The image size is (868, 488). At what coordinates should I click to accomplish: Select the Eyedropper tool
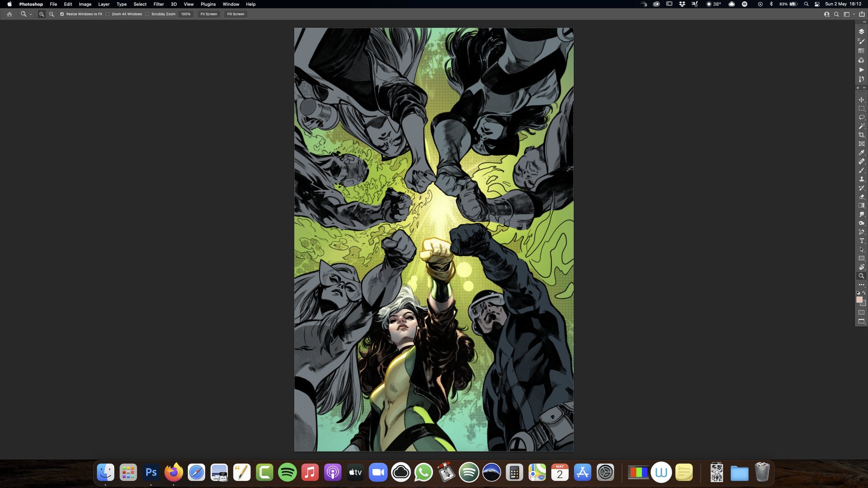(861, 152)
